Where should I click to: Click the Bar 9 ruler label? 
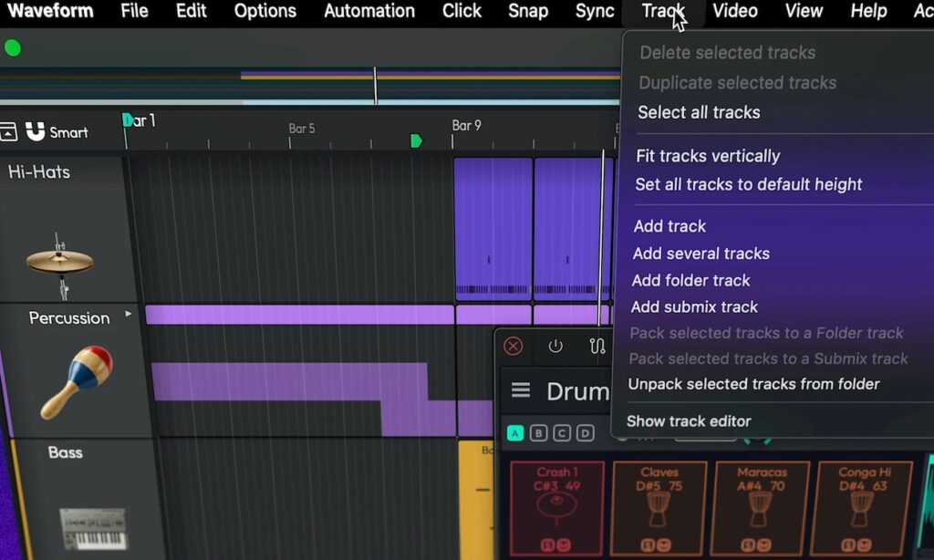click(466, 126)
